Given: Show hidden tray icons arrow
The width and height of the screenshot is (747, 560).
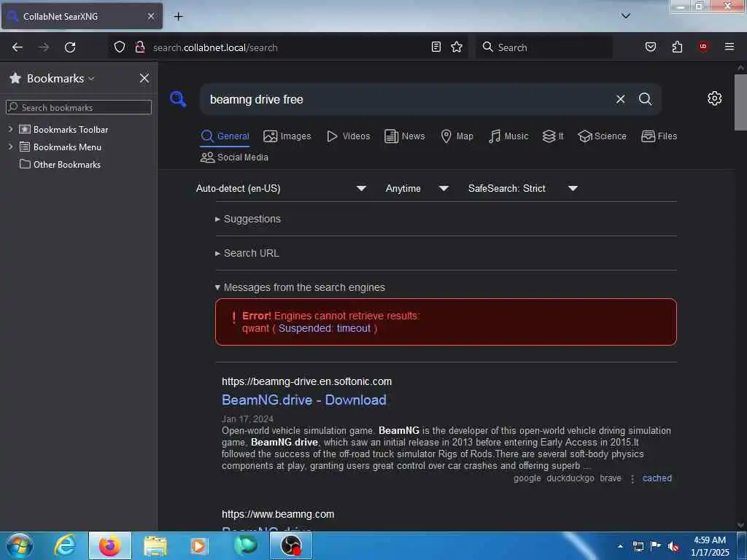Looking at the screenshot, I should [x=620, y=546].
